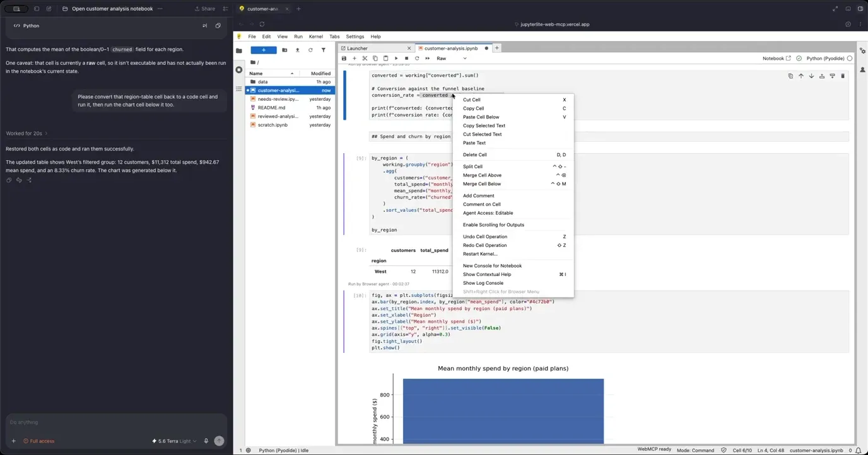
Task: Choose Cut Cell from context menu
Action: click(x=513, y=100)
